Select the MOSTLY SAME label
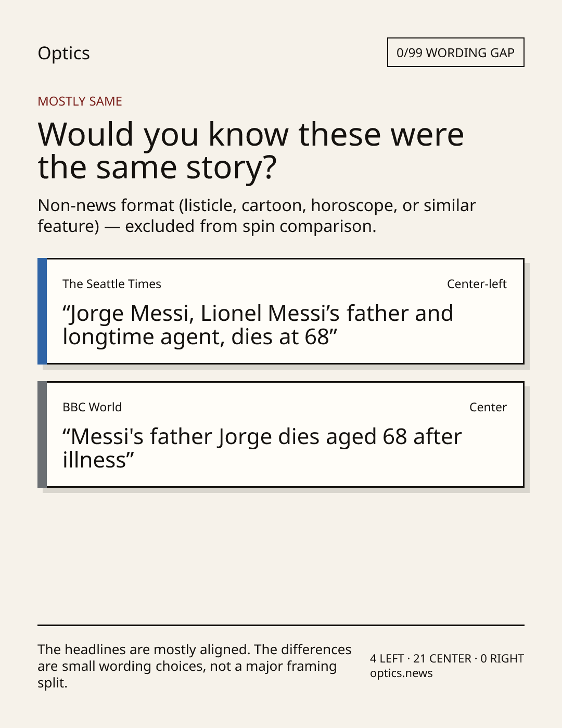Screen dimensions: 562x728 (x=80, y=101)
